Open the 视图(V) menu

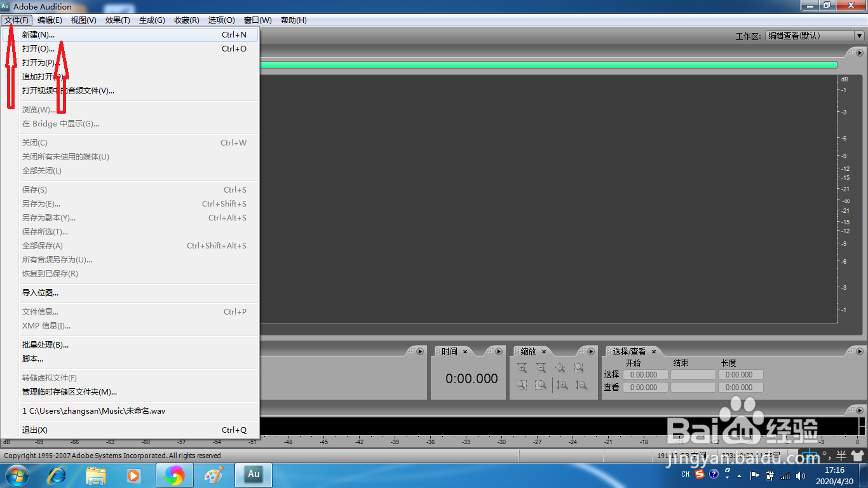tap(83, 20)
